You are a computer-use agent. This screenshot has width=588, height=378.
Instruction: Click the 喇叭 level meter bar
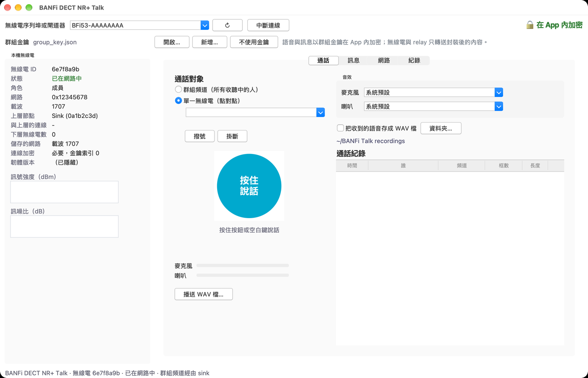coord(243,275)
